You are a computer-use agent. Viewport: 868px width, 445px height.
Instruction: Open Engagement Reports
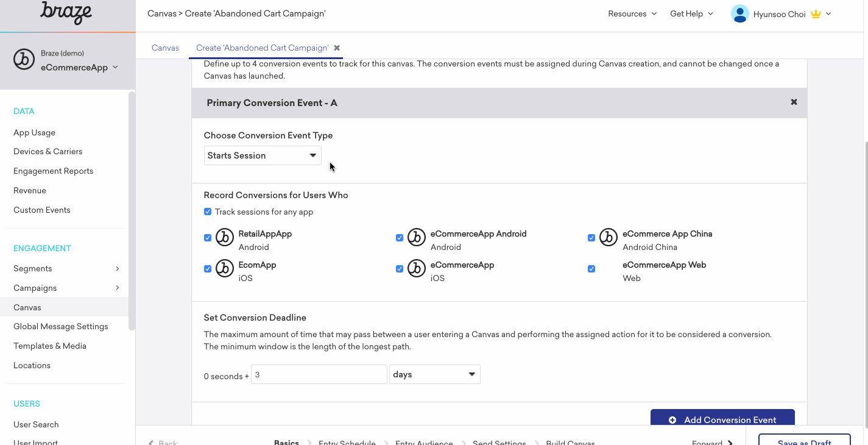click(54, 171)
